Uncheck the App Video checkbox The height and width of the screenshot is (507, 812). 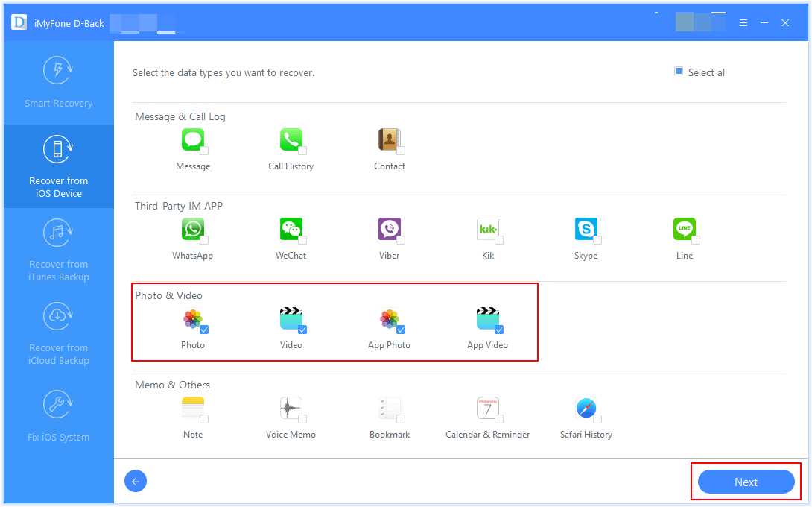click(499, 330)
